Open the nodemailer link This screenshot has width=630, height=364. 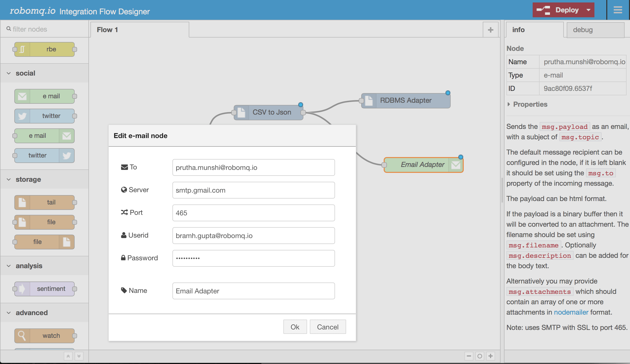[571, 312]
